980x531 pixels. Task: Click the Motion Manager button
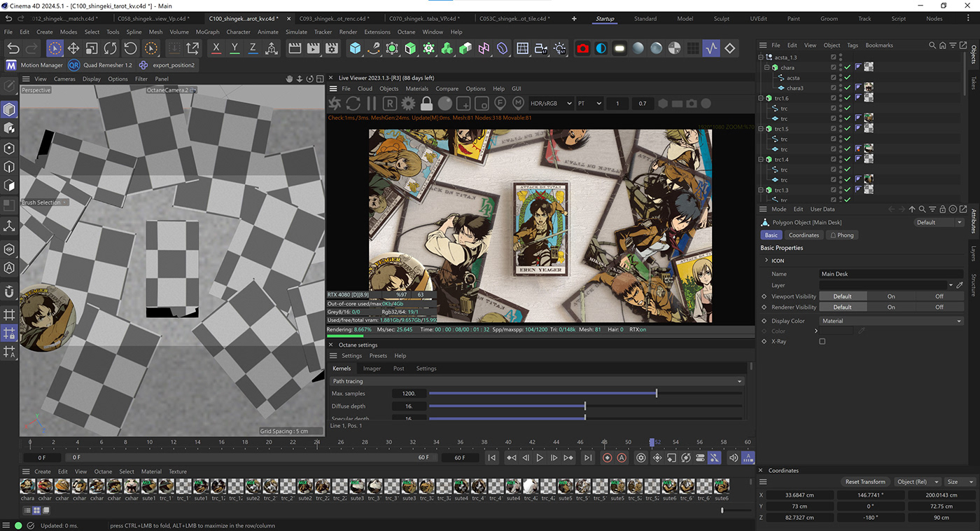click(41, 65)
